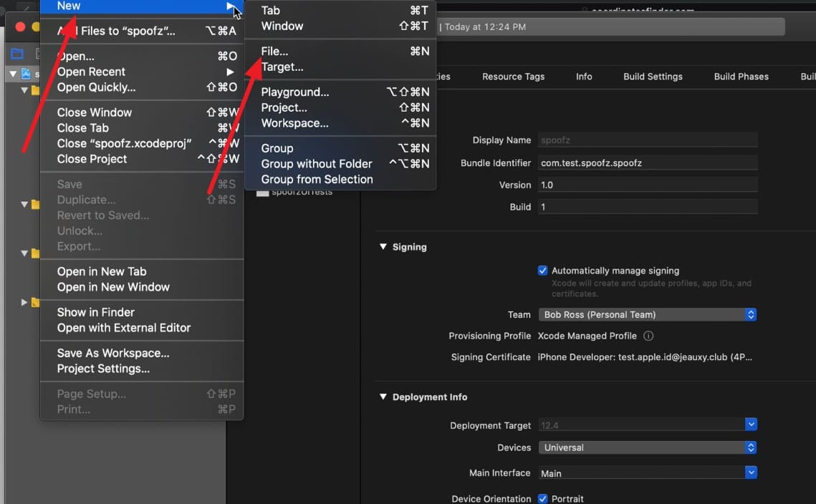Select Group from Selection
This screenshot has height=504, width=816.
point(340,180)
